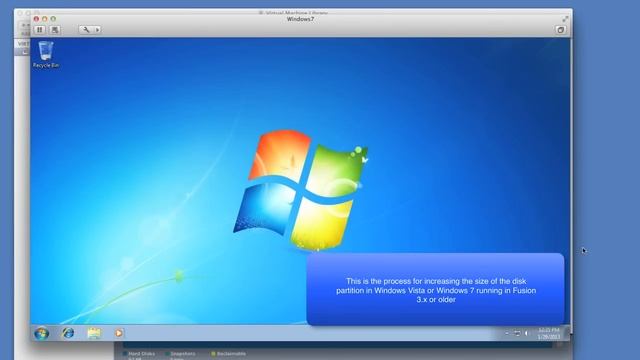640x360 pixels.
Task: Expand the arrow beside the wrench button
Action: tap(97, 29)
